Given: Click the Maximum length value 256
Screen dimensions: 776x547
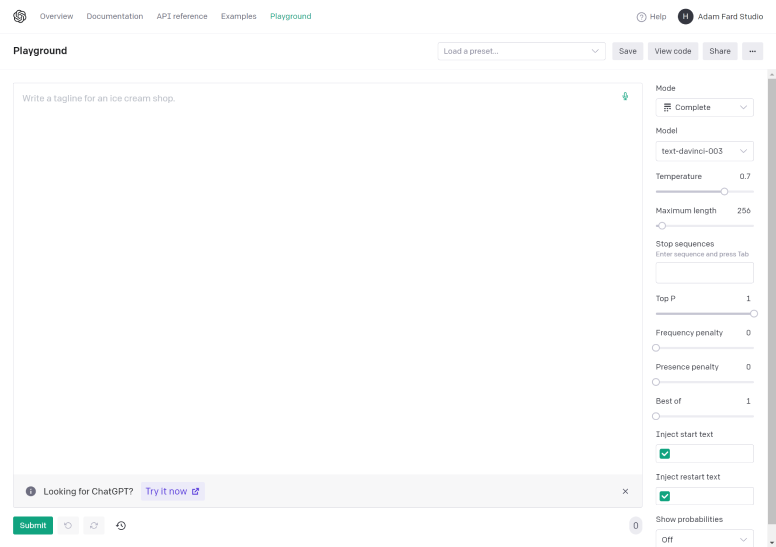Looking at the screenshot, I should (x=743, y=210).
